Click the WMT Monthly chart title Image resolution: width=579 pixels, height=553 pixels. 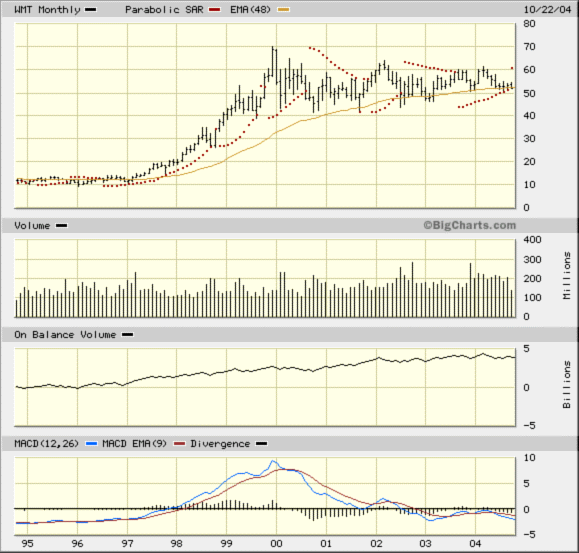click(x=47, y=10)
